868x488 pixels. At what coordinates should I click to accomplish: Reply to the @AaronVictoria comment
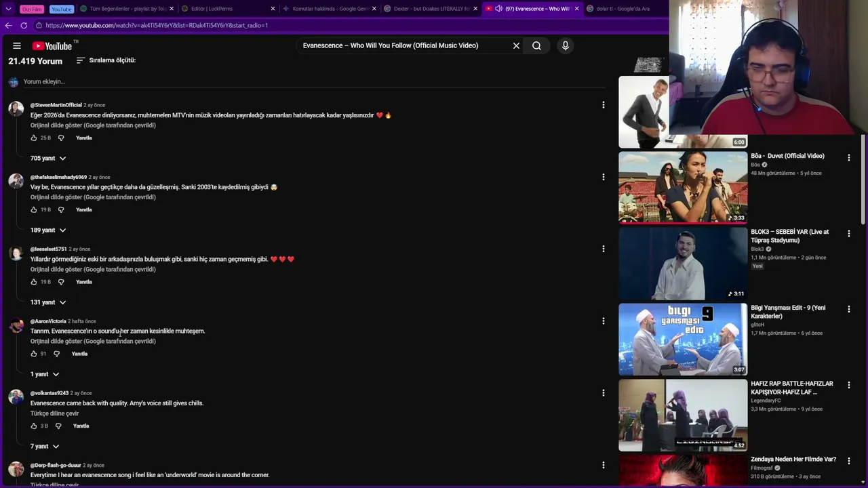point(79,354)
